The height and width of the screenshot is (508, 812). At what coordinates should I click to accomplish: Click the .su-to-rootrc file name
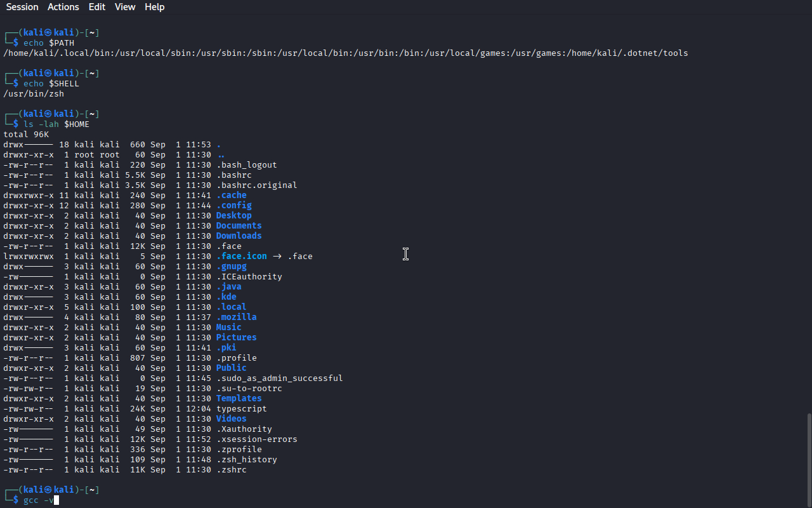(x=249, y=389)
